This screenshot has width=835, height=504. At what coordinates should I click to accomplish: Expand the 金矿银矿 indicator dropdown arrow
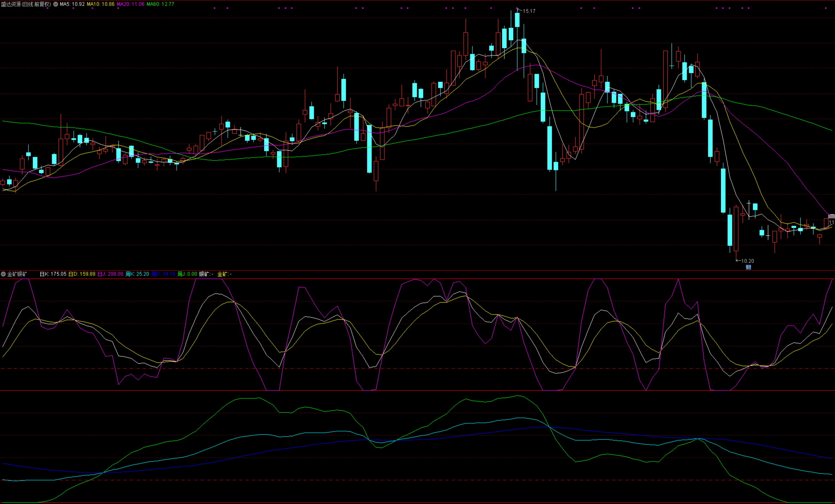pyautogui.click(x=3, y=274)
